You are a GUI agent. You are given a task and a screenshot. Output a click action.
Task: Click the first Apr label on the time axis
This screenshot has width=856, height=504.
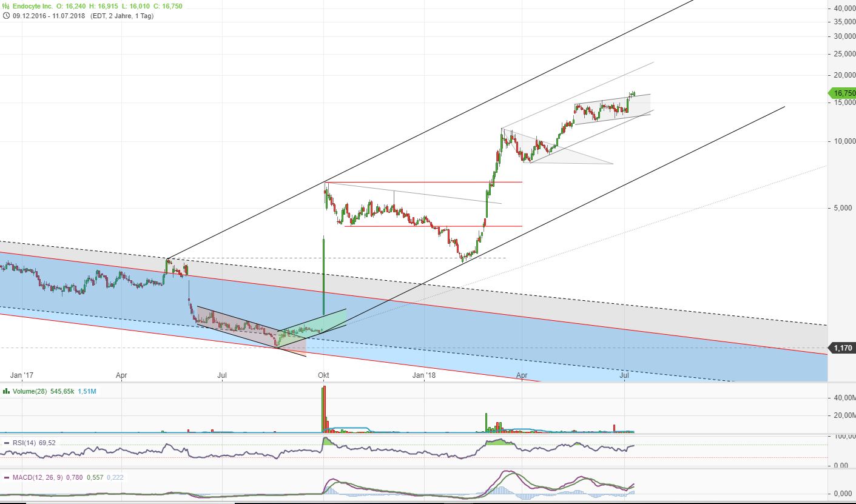click(x=121, y=376)
